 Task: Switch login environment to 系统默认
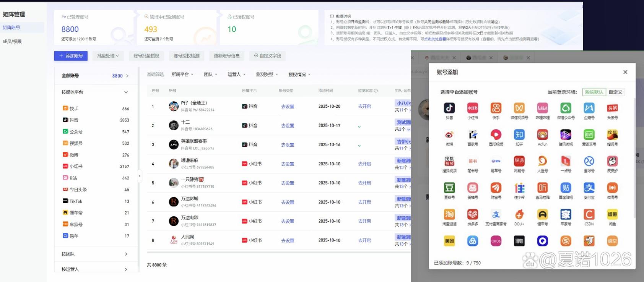(x=594, y=92)
